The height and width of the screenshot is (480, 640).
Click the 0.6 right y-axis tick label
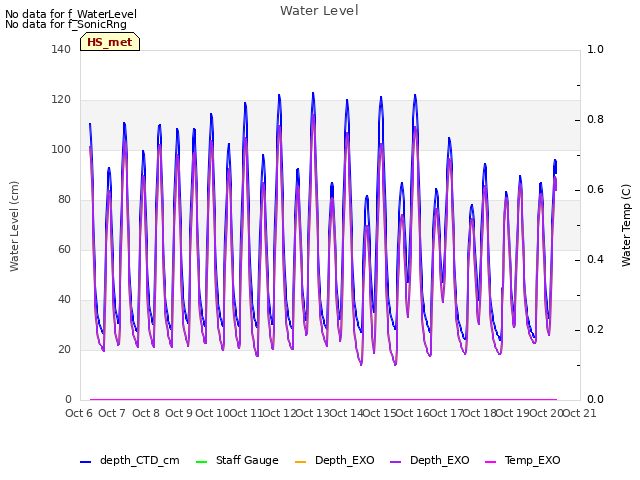point(595,189)
